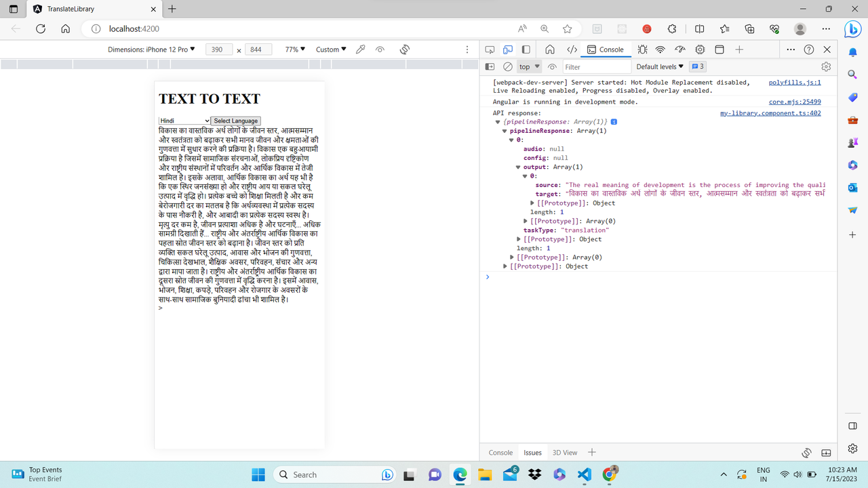Click the height field showing 844

tap(257, 49)
